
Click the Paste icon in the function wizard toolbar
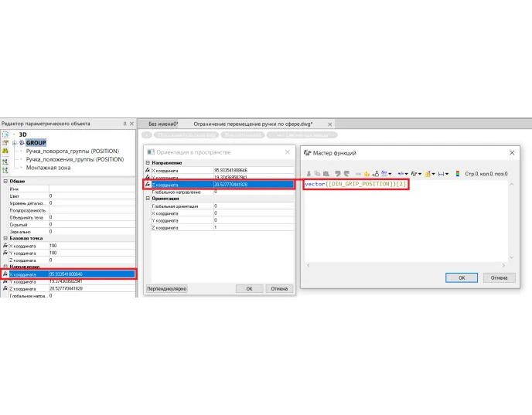tap(326, 174)
